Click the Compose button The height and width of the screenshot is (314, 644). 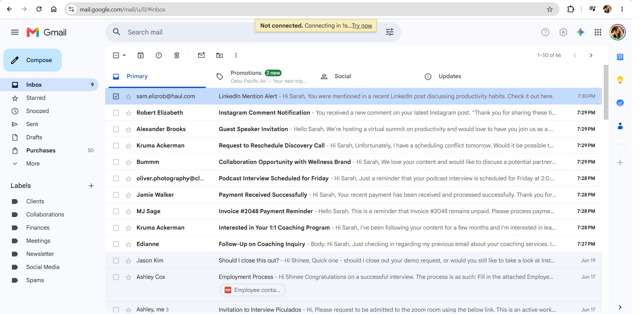point(33,60)
